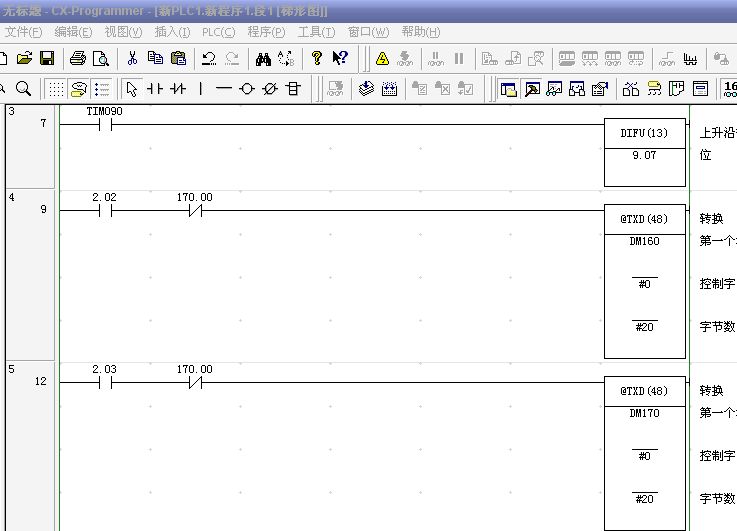Insert a new coil with the coil tool
Screen dimensions: 737x531
pyautogui.click(x=246, y=89)
